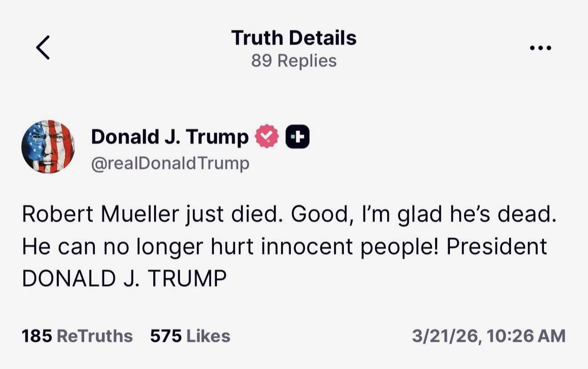588x369 pixels.
Task: Tap the word "ReTruths" label
Action: tap(95, 336)
